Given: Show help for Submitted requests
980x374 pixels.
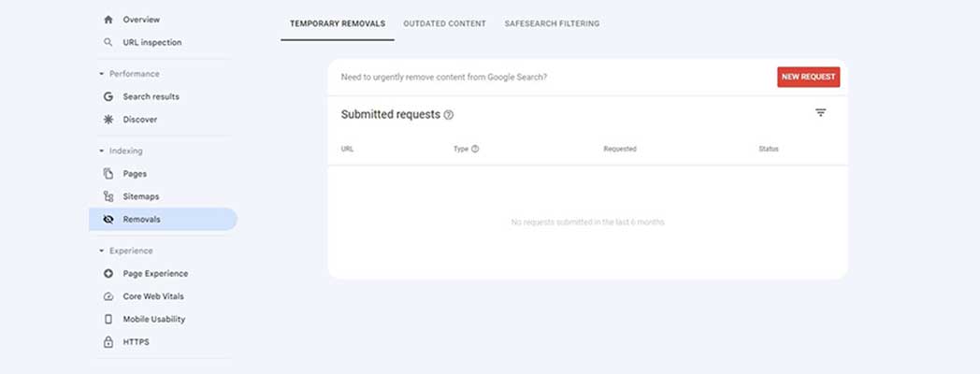Looking at the screenshot, I should tap(449, 115).
